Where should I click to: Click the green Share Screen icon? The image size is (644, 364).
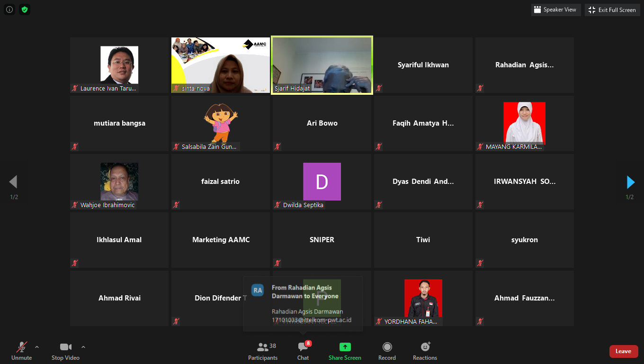click(345, 347)
